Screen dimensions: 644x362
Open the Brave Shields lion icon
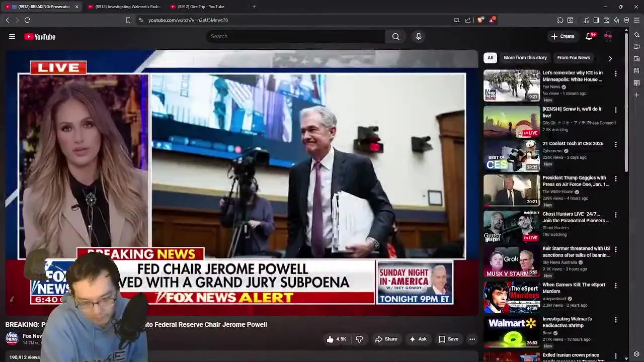(480, 20)
